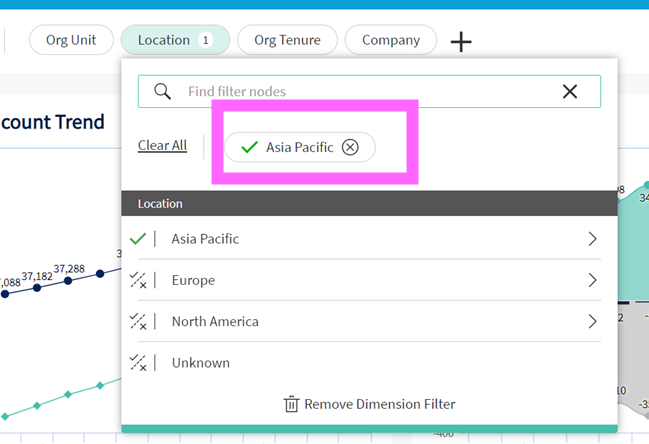
Task: Open the Org Tenure filter
Action: (x=287, y=40)
